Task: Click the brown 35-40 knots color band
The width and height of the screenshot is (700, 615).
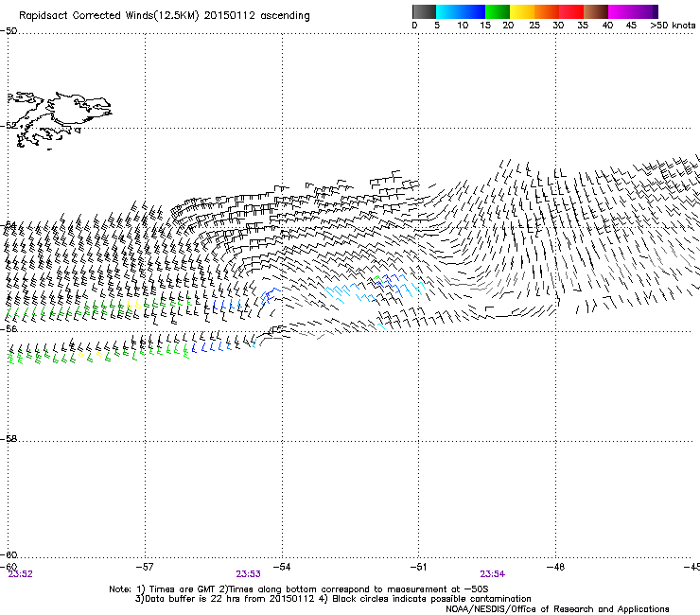Action: tap(596, 11)
